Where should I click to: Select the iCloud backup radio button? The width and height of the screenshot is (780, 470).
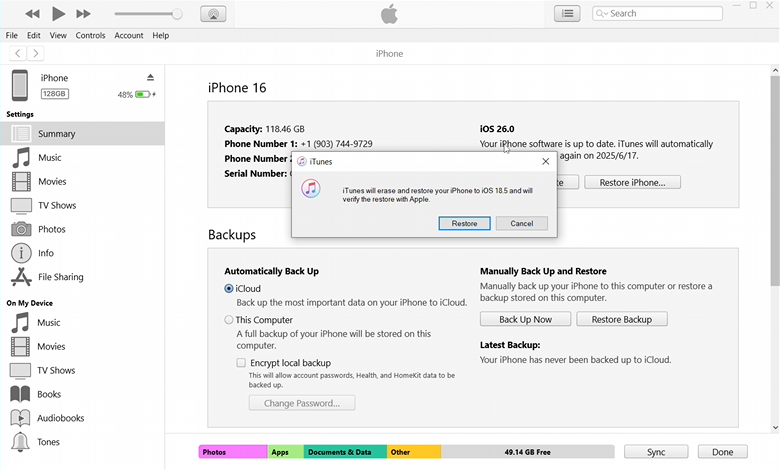[x=229, y=289]
